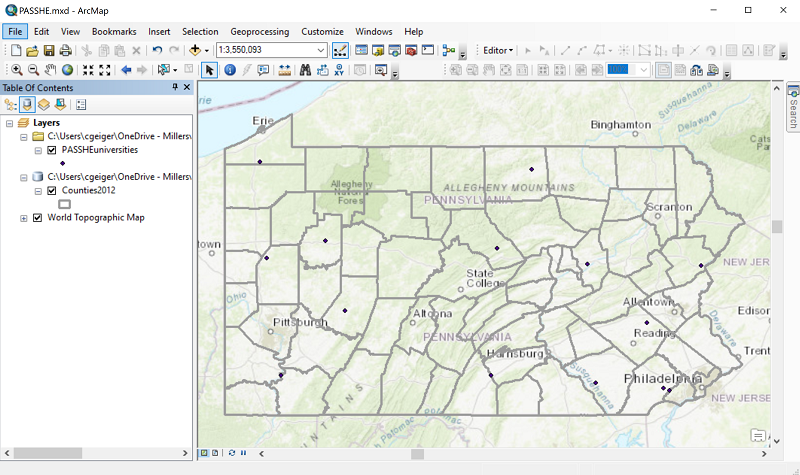Pin the Table Of Contents panel
The width and height of the screenshot is (800, 475).
click(175, 87)
